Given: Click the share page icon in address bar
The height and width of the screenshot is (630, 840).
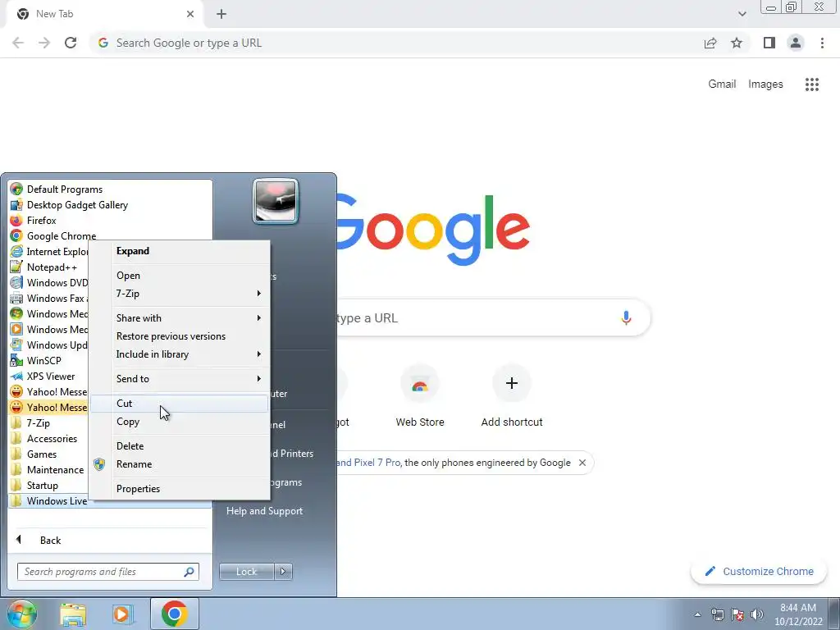Looking at the screenshot, I should [710, 43].
